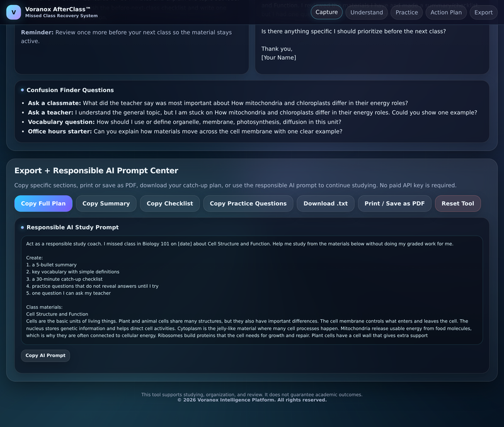504x427 pixels.
Task: Click the Confusion Finder Questions bullet dot
Action: click(x=22, y=90)
